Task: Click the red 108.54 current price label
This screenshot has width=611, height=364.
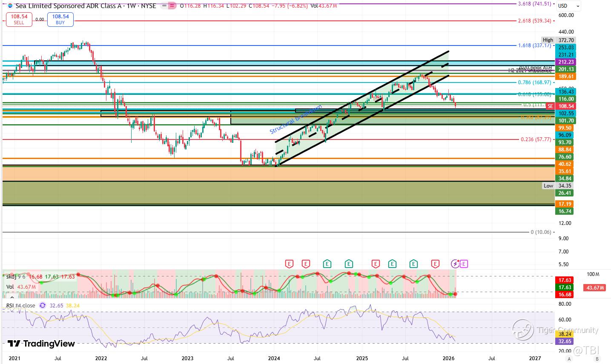Action: [x=565, y=106]
